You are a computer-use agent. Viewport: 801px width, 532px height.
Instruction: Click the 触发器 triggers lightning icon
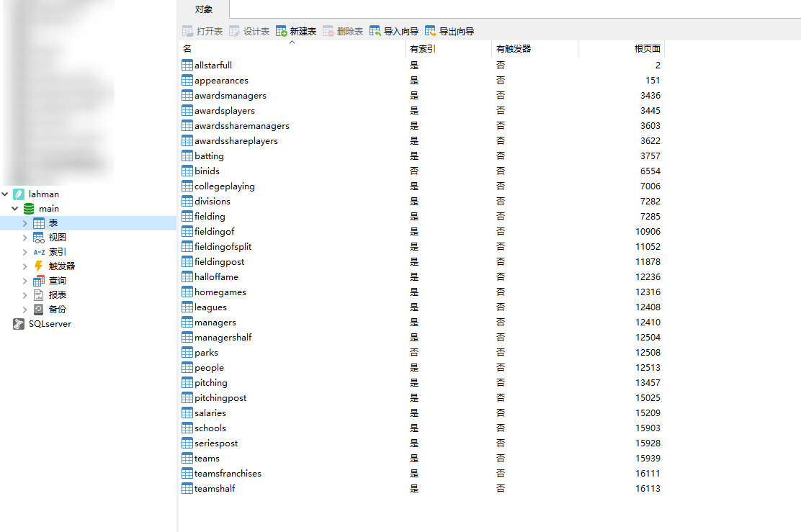[39, 266]
